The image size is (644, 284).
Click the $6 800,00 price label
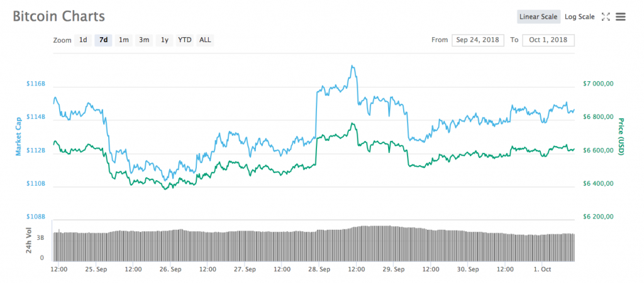coord(598,116)
